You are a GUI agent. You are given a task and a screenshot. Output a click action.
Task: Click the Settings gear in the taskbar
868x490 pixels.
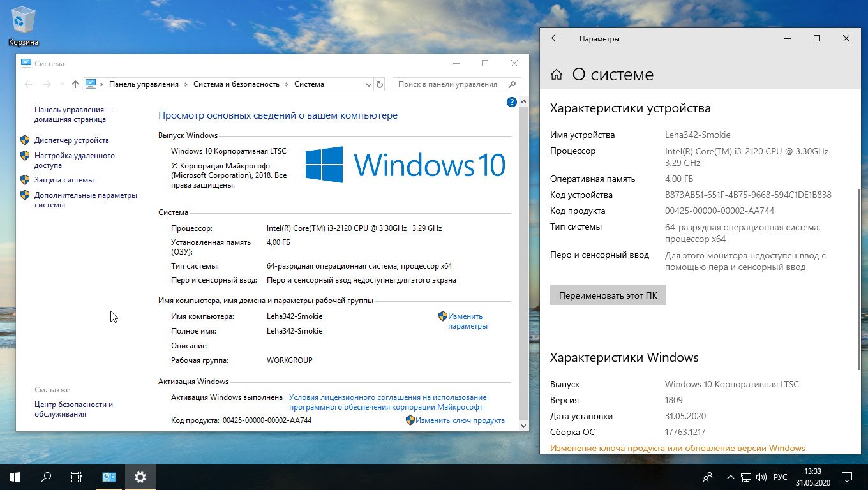(x=140, y=477)
